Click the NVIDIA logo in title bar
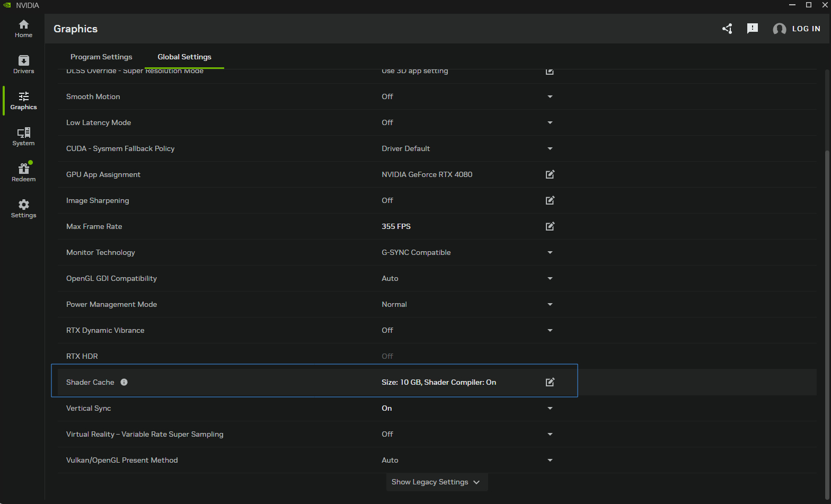This screenshot has height=504, width=831. point(7,5)
